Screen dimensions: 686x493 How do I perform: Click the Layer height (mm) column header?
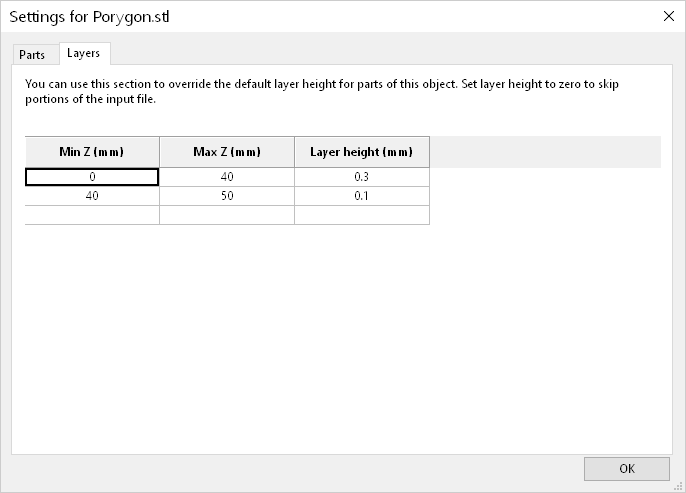362,152
